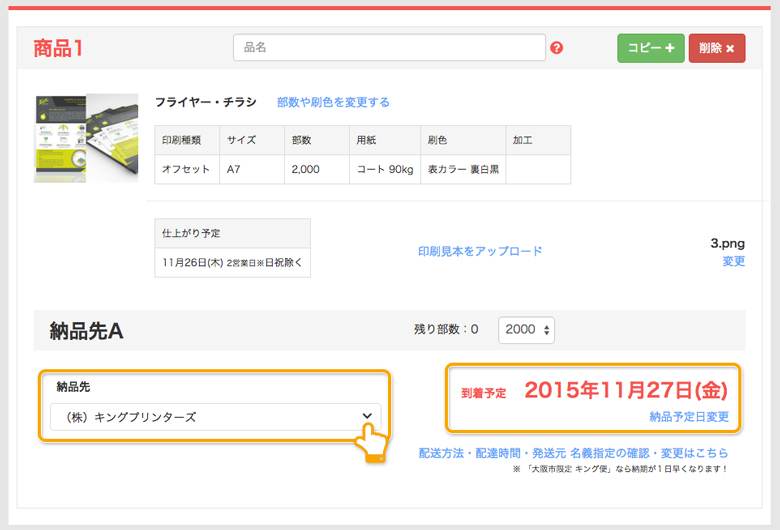Click the A7 size cell
The width and height of the screenshot is (780, 530).
pos(251,169)
